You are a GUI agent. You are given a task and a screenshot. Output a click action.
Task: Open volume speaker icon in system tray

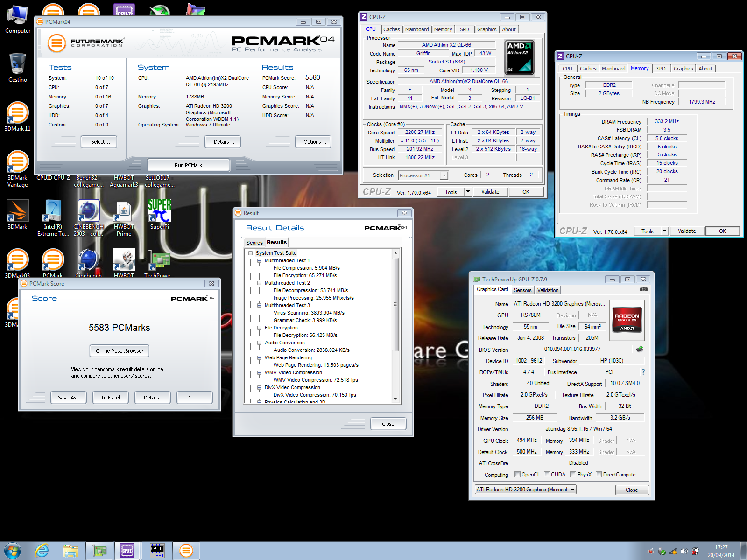[684, 551]
